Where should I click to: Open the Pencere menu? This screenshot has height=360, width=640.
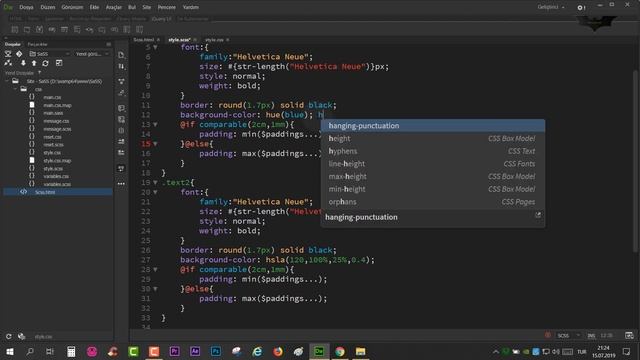(167, 7)
